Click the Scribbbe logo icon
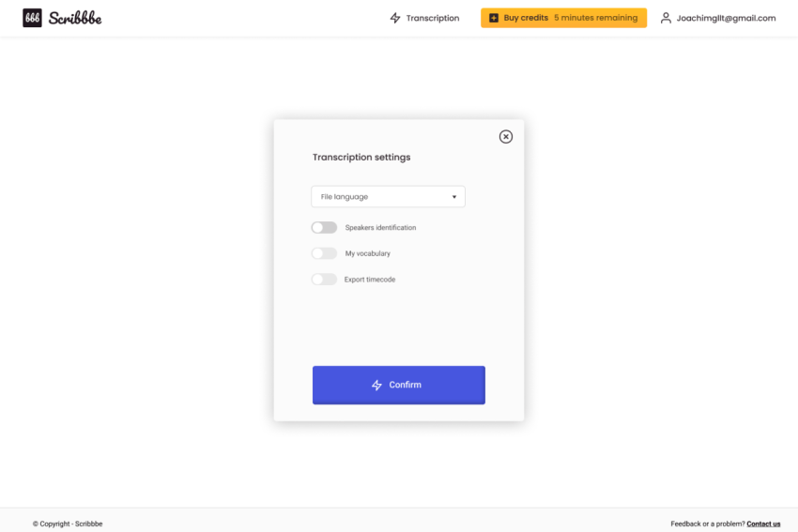This screenshot has width=798, height=532. (32, 18)
